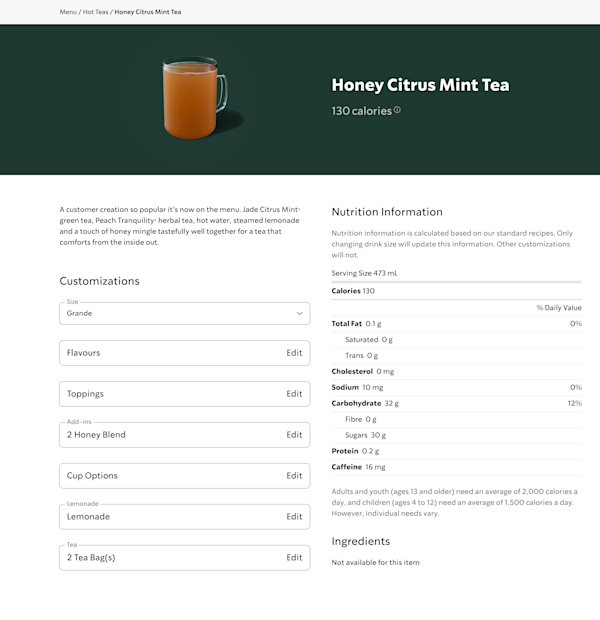Click the Sodium 10 mg row
This screenshot has width=600, height=620.
pos(456,388)
